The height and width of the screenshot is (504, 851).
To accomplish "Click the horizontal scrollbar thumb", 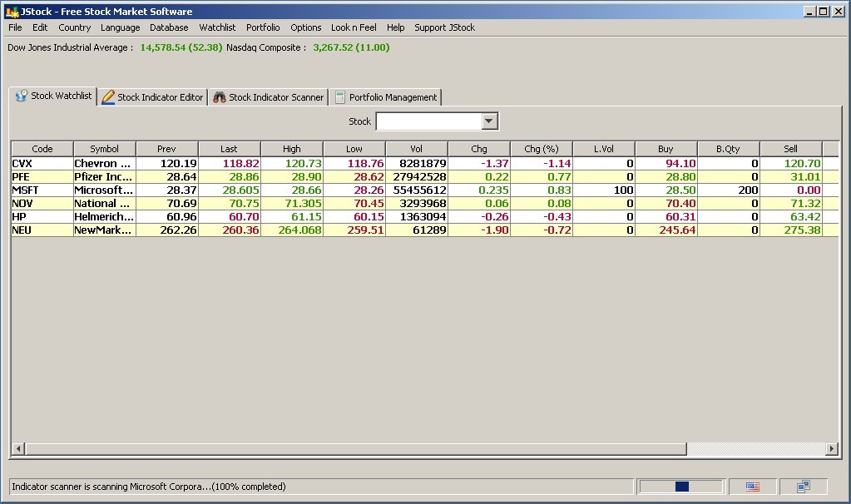I will [x=356, y=448].
